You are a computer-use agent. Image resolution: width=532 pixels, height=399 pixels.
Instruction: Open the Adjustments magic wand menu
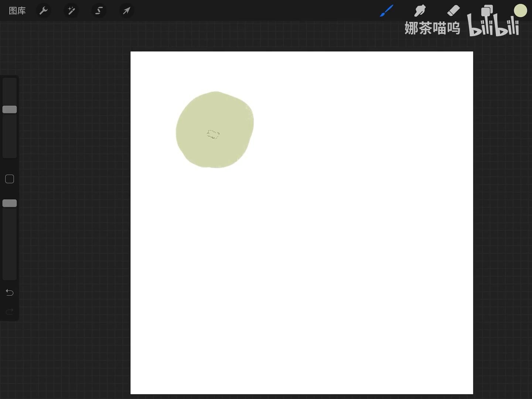tap(71, 10)
